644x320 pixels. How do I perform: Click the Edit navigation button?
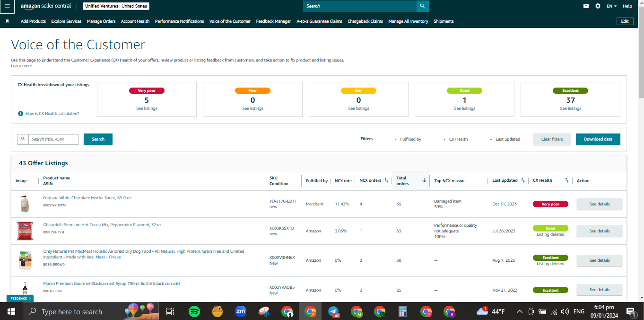pos(625,21)
